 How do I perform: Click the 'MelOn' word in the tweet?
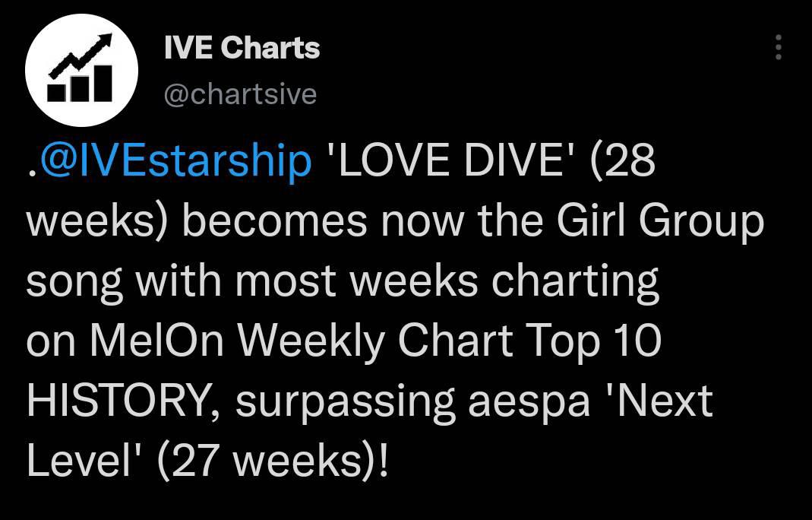[157, 341]
